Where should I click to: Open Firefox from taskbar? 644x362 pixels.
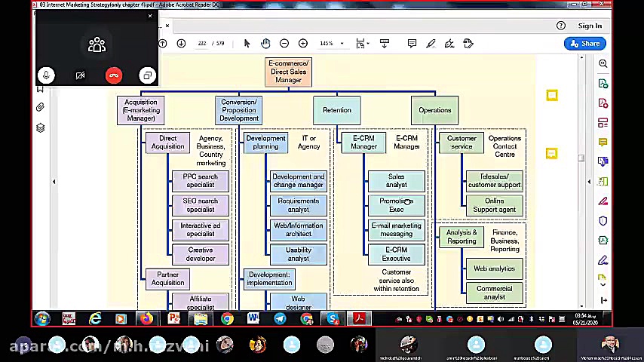pyautogui.click(x=146, y=318)
